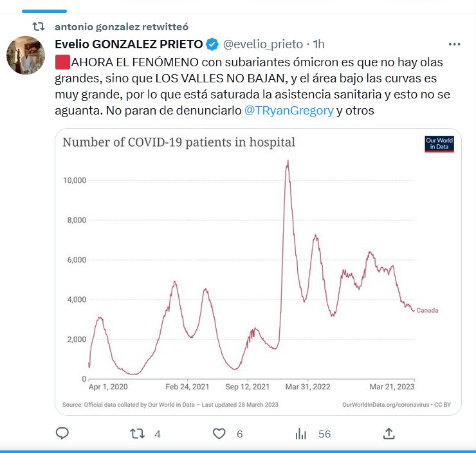
Task: Click the share upload icon
Action: click(x=389, y=433)
